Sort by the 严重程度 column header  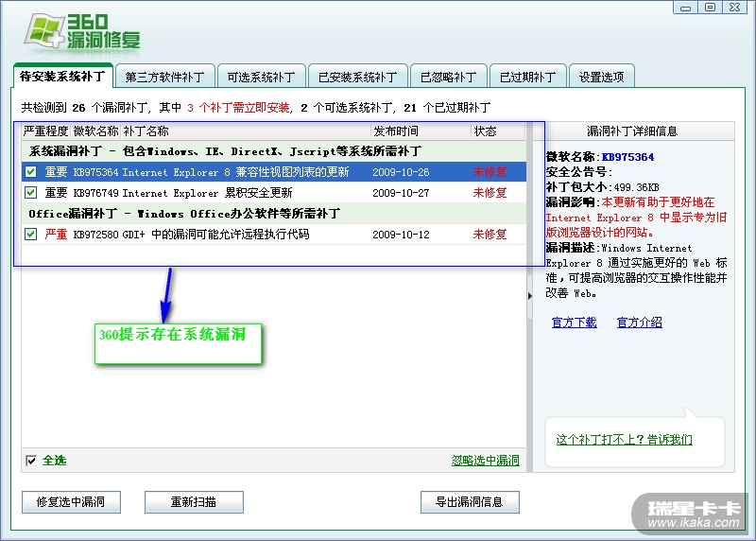click(45, 131)
